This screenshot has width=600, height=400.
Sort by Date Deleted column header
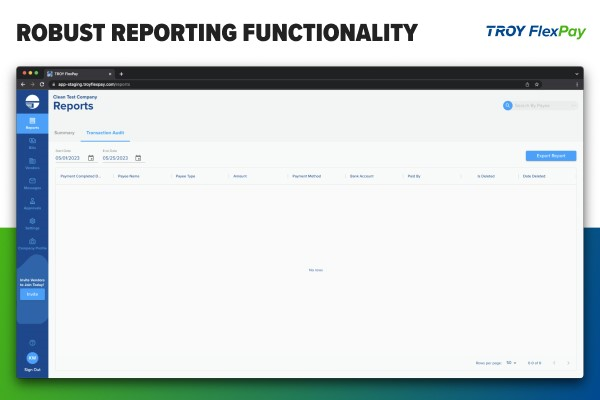coord(534,176)
